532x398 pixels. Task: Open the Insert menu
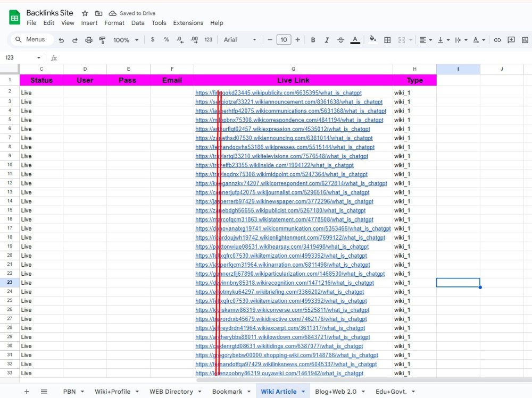coord(89,23)
